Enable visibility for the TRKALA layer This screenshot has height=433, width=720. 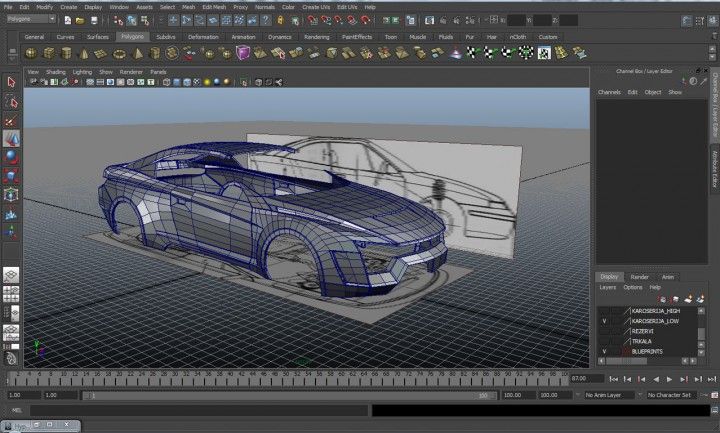[603, 341]
